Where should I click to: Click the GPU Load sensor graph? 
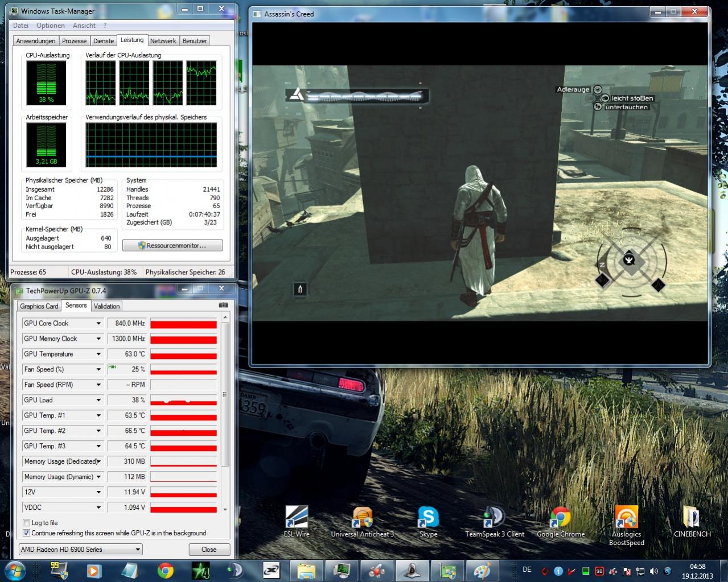(x=183, y=400)
